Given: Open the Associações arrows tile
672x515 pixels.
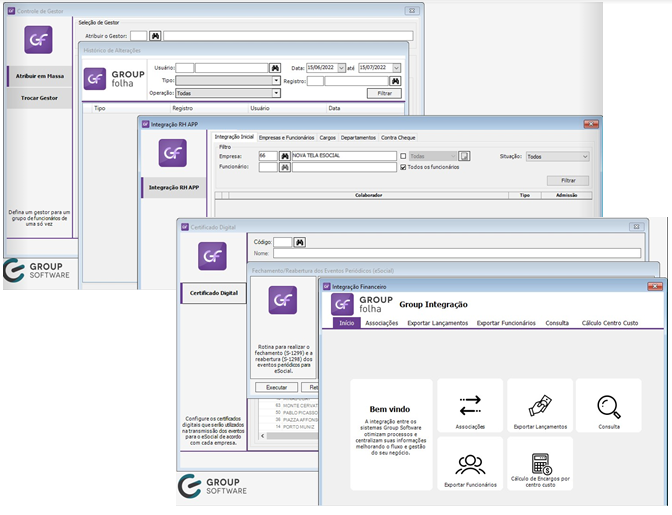Looking at the screenshot, I should 470,405.
